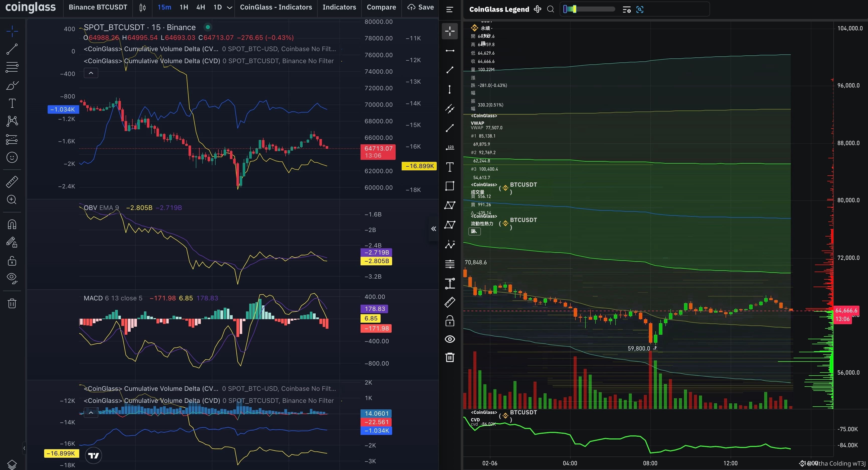Image resolution: width=868 pixels, height=470 pixels.
Task: Select the ruler measure tool
Action: (x=12, y=182)
